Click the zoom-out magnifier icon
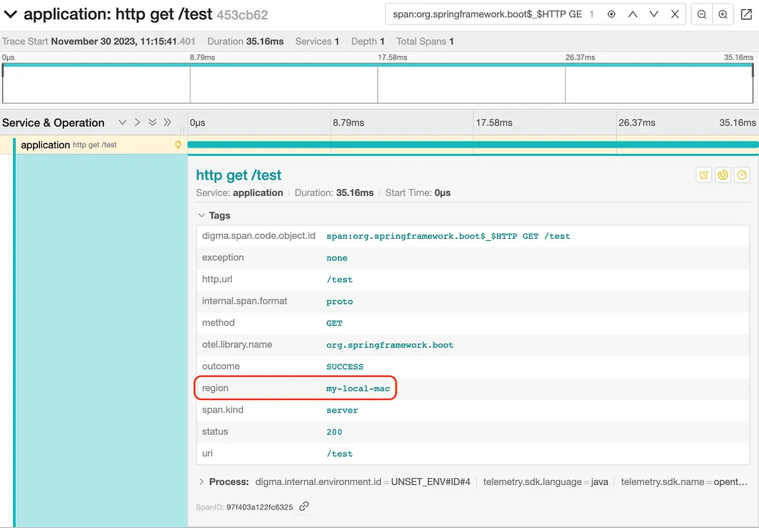 [700, 13]
